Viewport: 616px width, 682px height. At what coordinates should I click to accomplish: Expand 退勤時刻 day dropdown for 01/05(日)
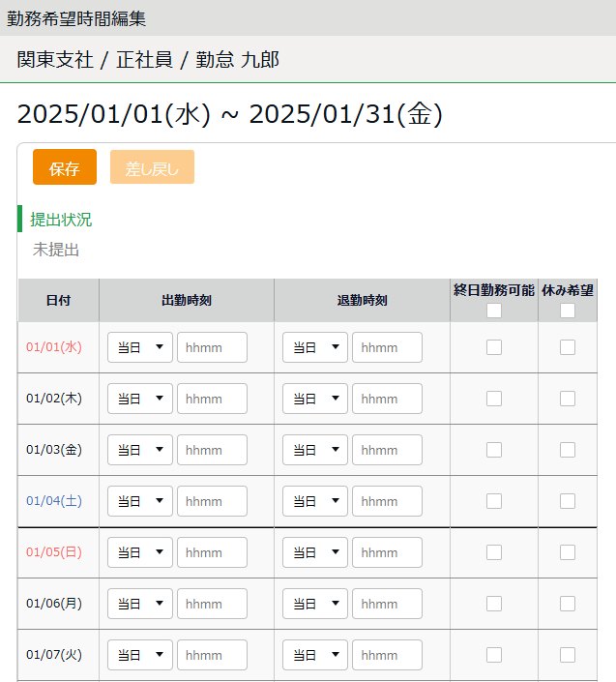tap(315, 552)
